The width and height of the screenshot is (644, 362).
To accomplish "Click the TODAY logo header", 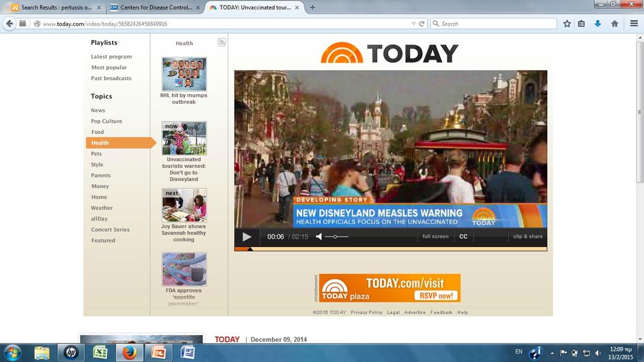I will coord(389,53).
